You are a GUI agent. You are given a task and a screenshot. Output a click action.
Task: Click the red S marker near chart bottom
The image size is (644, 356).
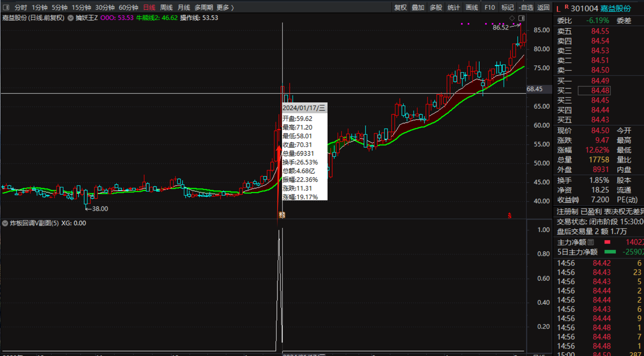(510, 215)
